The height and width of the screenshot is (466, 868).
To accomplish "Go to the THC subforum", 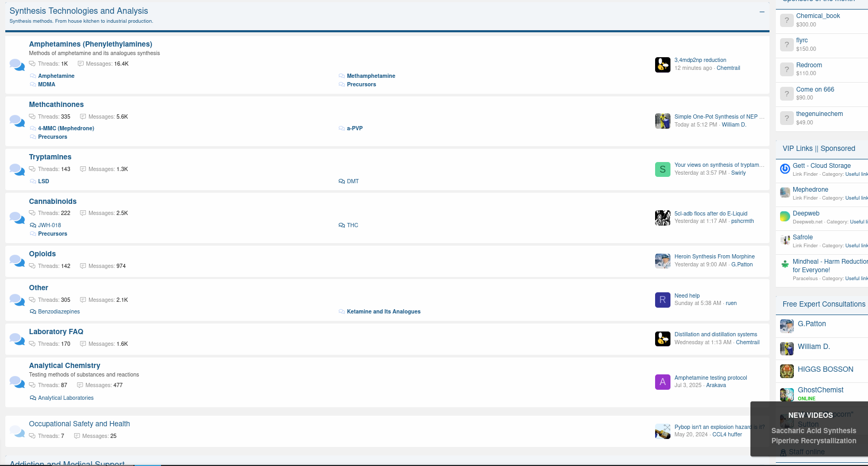I will pyautogui.click(x=353, y=225).
